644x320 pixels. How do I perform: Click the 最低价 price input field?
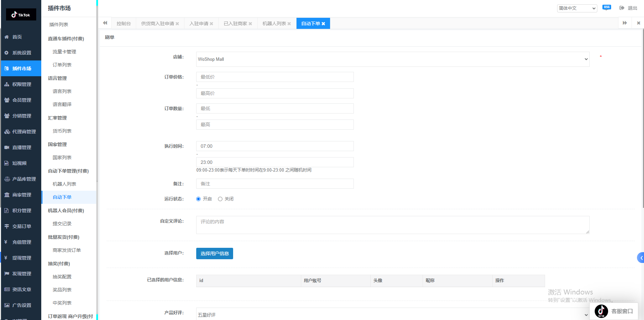point(275,77)
